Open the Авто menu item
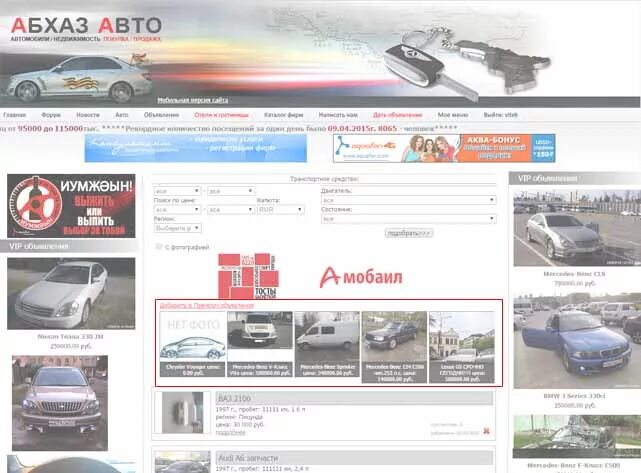Viewport: 641px width, 473px height. (121, 115)
